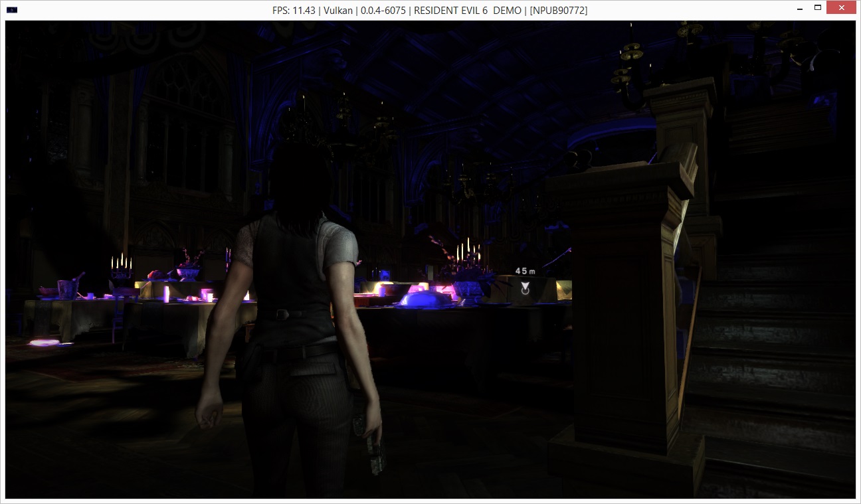Click the RPCS3 window icon in title bar
861x504 pixels.
[12, 10]
